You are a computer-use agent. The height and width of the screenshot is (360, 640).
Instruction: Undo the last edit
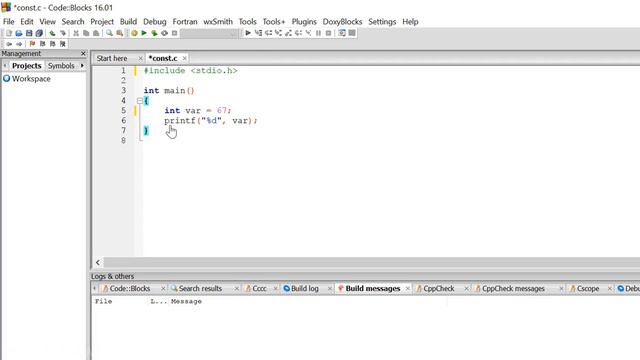(x=52, y=33)
